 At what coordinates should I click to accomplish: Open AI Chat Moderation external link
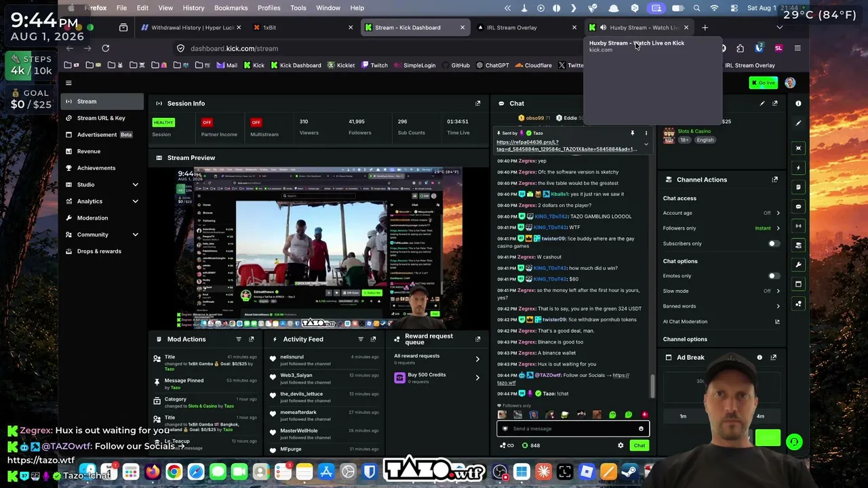click(x=777, y=322)
